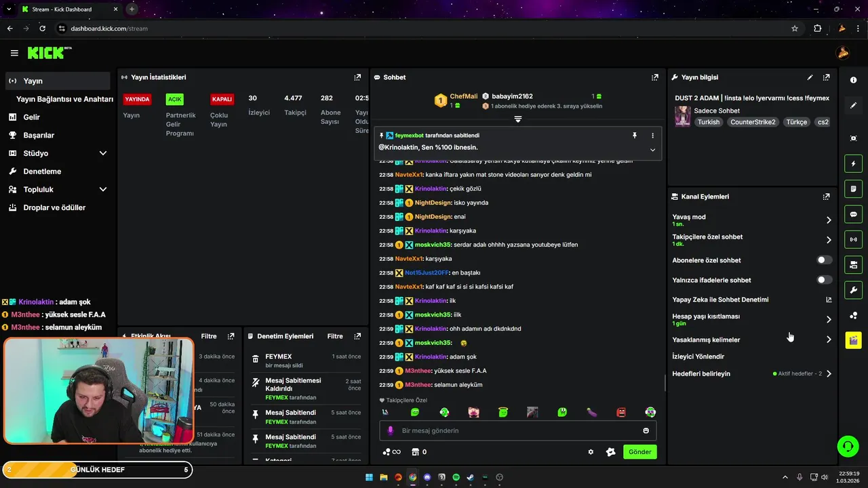This screenshot has width=868, height=488.
Task: Open Yavaş mod settings arrow
Action: (x=829, y=220)
